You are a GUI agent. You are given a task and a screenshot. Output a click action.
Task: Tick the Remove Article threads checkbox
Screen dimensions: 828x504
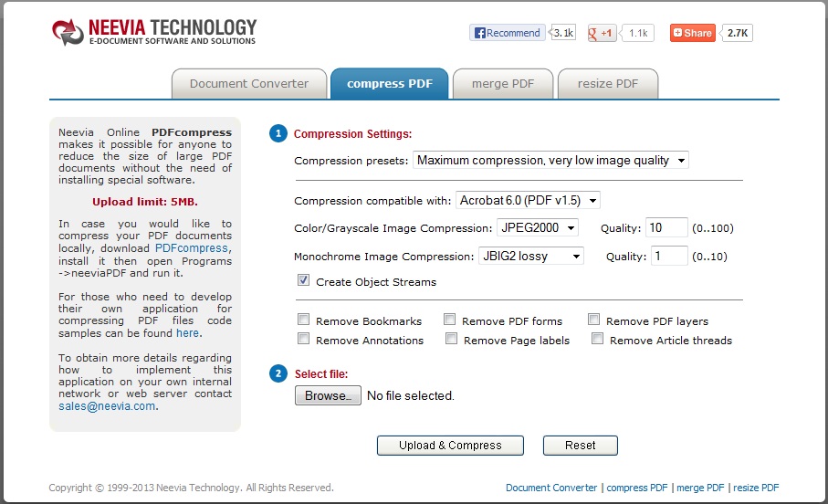point(597,338)
